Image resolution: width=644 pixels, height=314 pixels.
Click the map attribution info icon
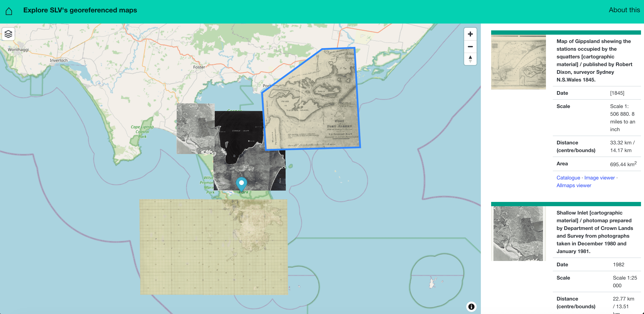(471, 307)
